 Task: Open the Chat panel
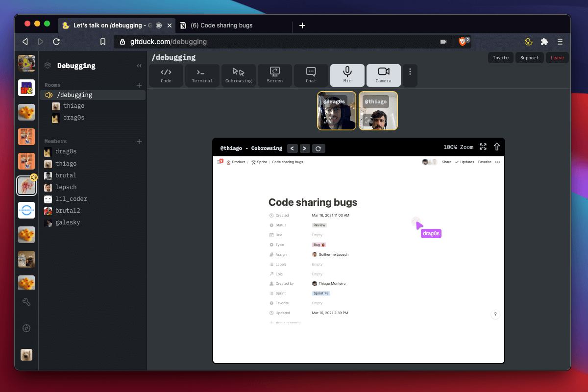pyautogui.click(x=311, y=75)
